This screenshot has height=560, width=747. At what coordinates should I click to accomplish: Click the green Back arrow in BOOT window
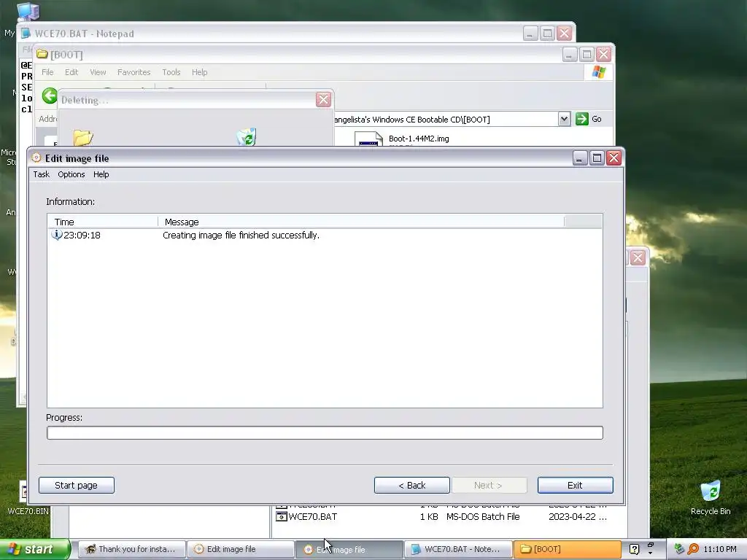point(50,96)
